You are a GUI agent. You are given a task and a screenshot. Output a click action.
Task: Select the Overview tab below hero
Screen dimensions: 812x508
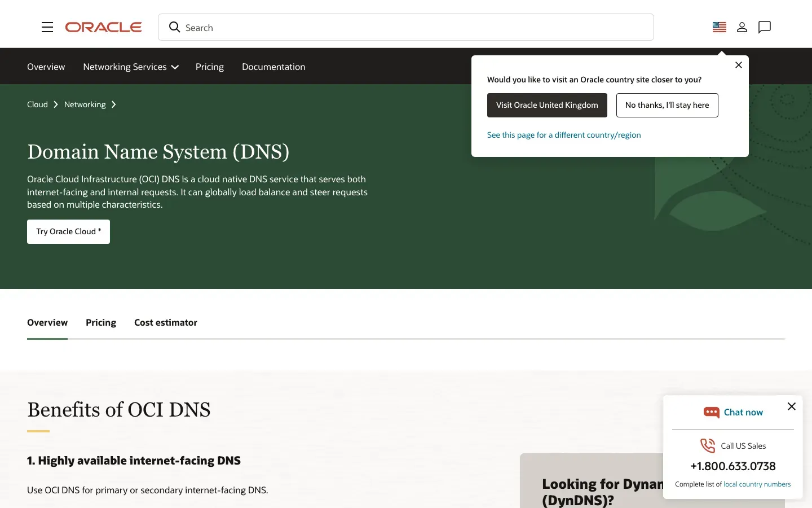pos(47,322)
